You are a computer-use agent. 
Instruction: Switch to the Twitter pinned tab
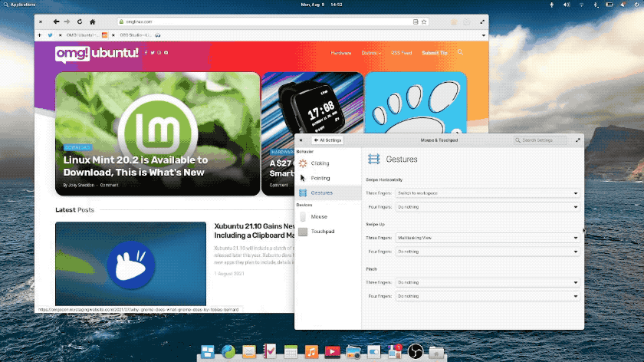(x=50, y=35)
